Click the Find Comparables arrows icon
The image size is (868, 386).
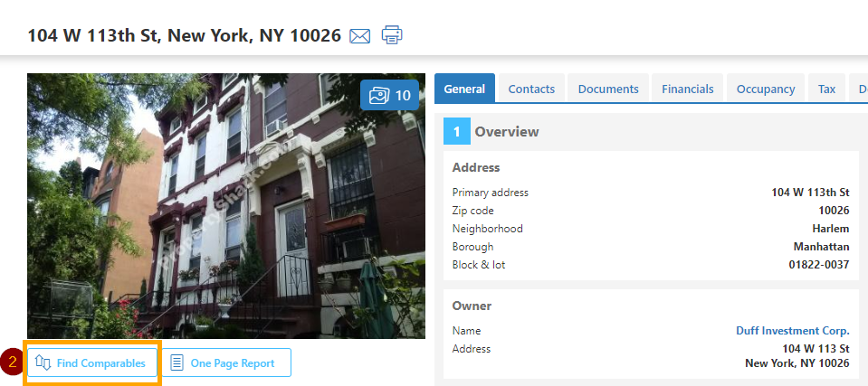(x=43, y=362)
